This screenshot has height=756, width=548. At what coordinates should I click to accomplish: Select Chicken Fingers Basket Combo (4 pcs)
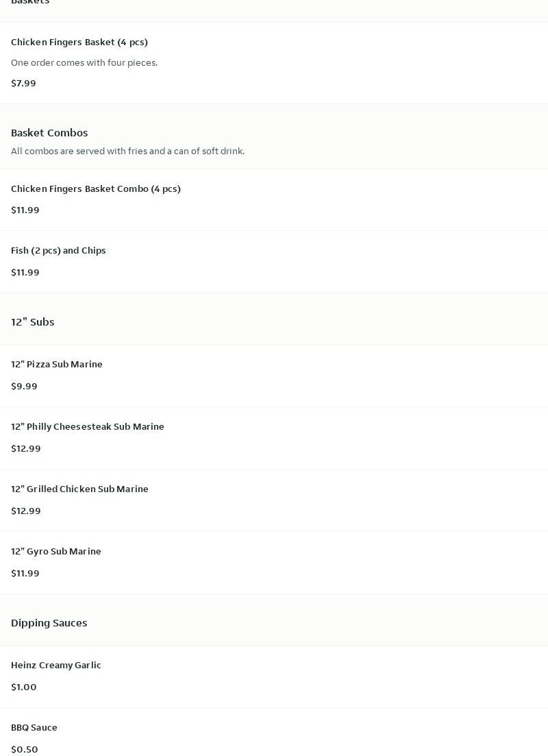click(x=96, y=188)
